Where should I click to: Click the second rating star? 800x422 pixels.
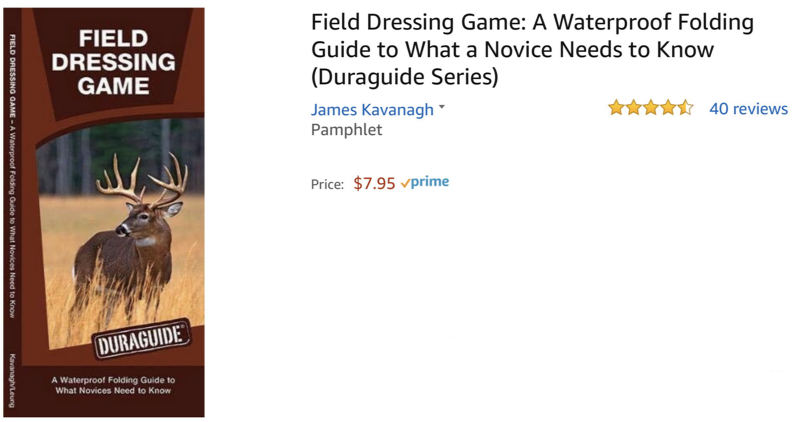point(633,108)
